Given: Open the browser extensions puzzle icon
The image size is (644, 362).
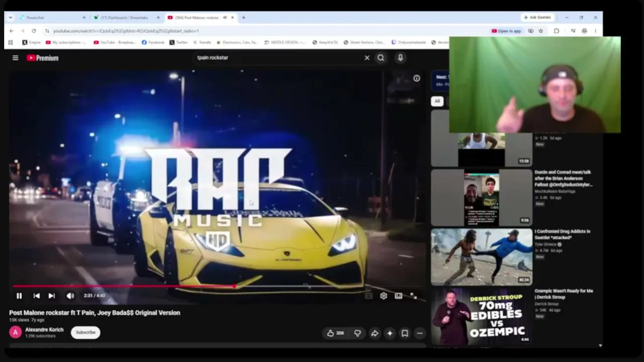Looking at the screenshot, I should pyautogui.click(x=556, y=31).
